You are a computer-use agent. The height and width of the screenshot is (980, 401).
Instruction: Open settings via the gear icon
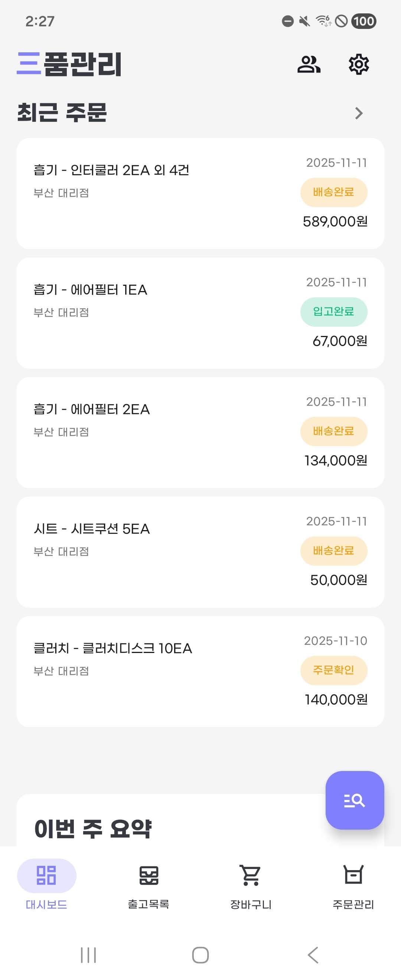pyautogui.click(x=358, y=64)
